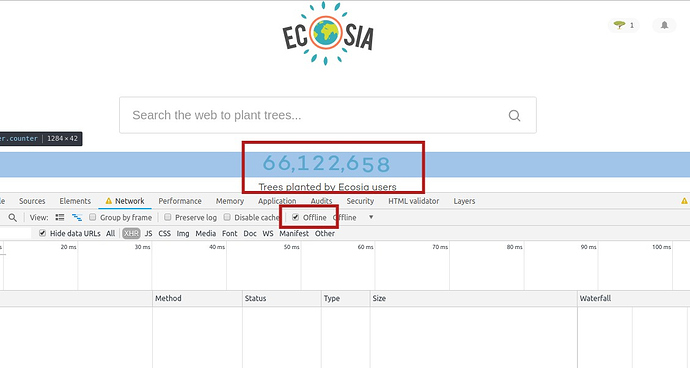Click the Network panel search icon
690x368 pixels.
[x=12, y=217]
